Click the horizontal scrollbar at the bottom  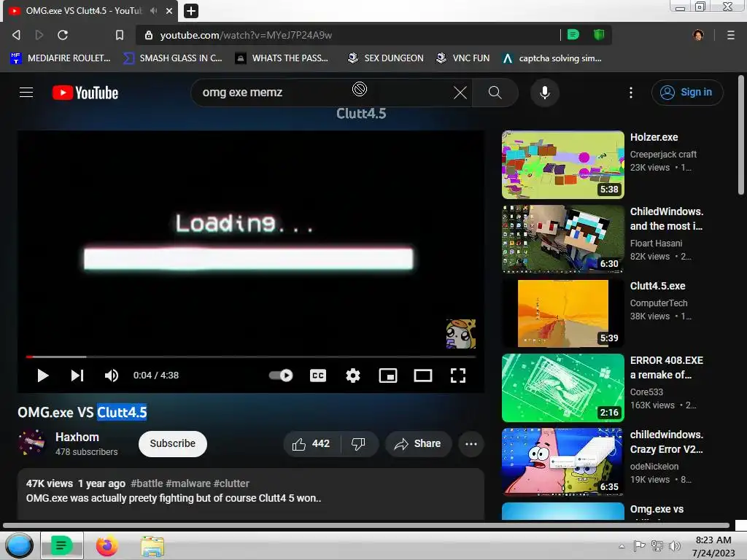point(366,525)
